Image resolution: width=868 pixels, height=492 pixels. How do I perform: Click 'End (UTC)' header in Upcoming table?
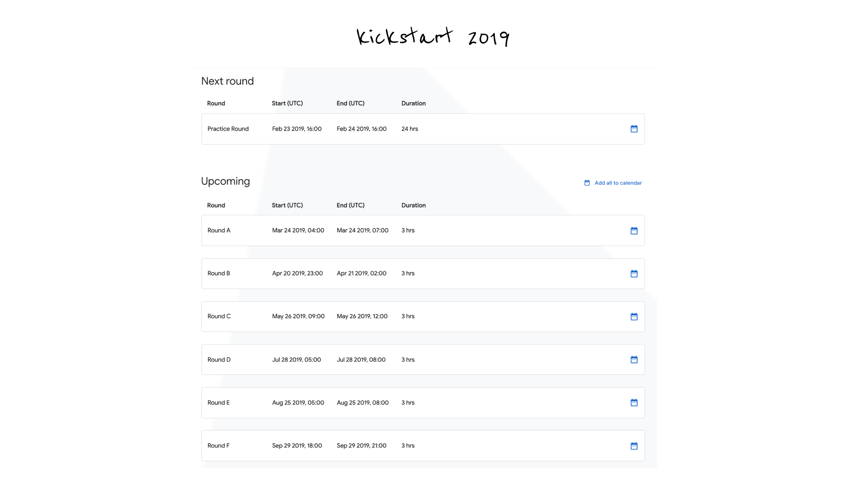click(x=351, y=205)
